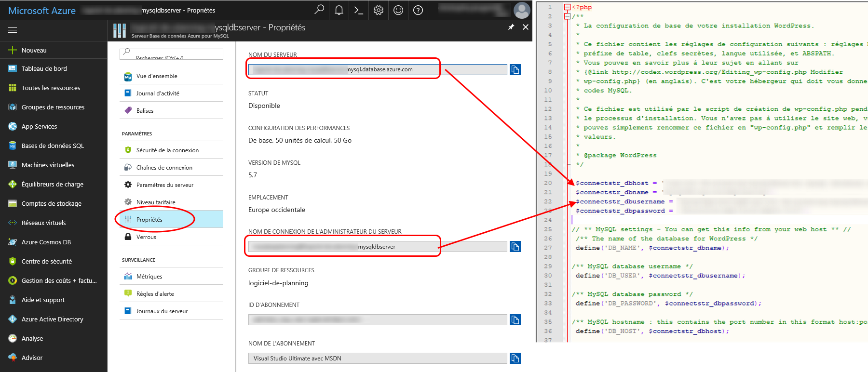Select Journal d'activité
The image size is (868, 372).
click(x=171, y=93)
